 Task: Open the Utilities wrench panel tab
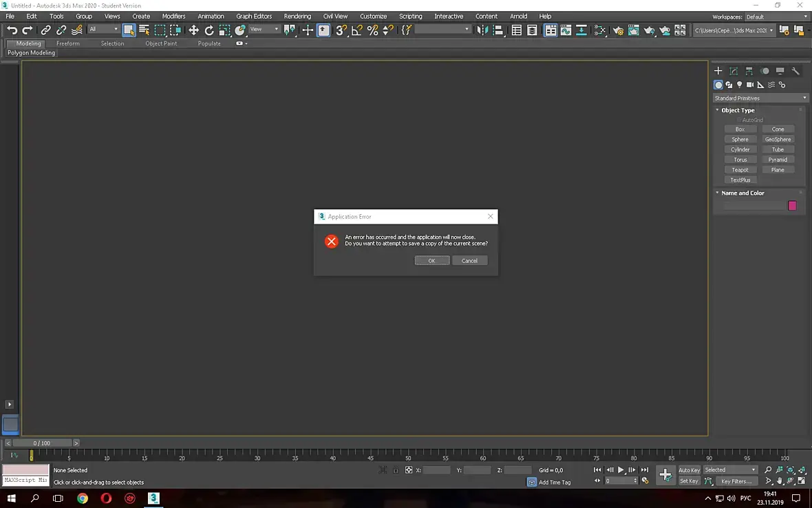pyautogui.click(x=795, y=71)
